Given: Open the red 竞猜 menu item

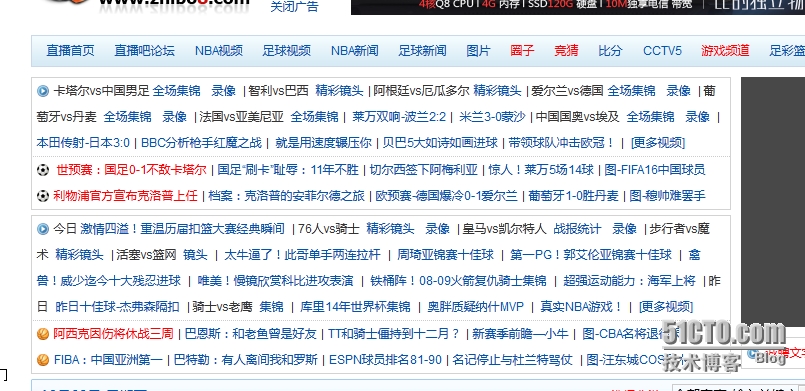Looking at the screenshot, I should click(566, 51).
